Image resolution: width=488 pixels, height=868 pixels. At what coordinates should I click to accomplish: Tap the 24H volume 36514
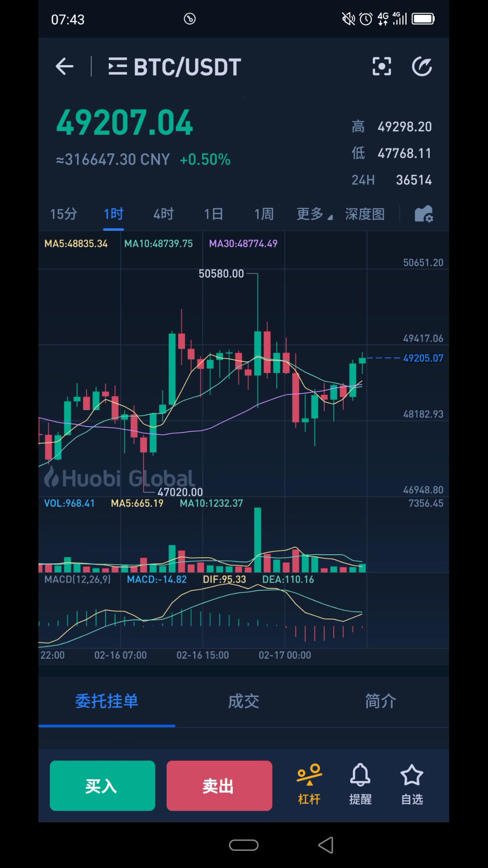coord(392,180)
